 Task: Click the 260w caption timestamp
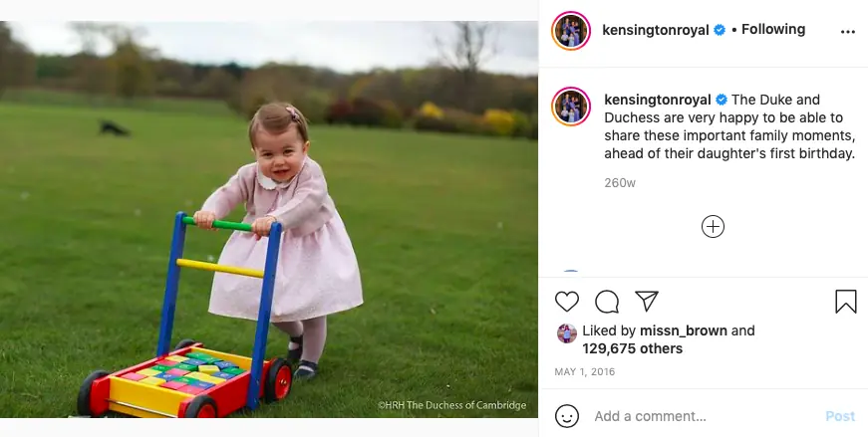coord(620,183)
